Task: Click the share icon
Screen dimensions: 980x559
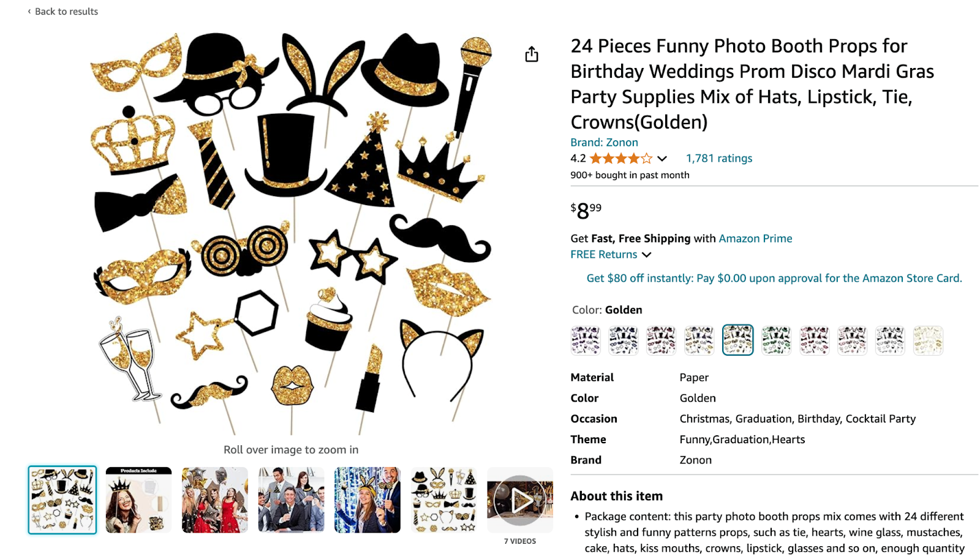Action: tap(530, 54)
